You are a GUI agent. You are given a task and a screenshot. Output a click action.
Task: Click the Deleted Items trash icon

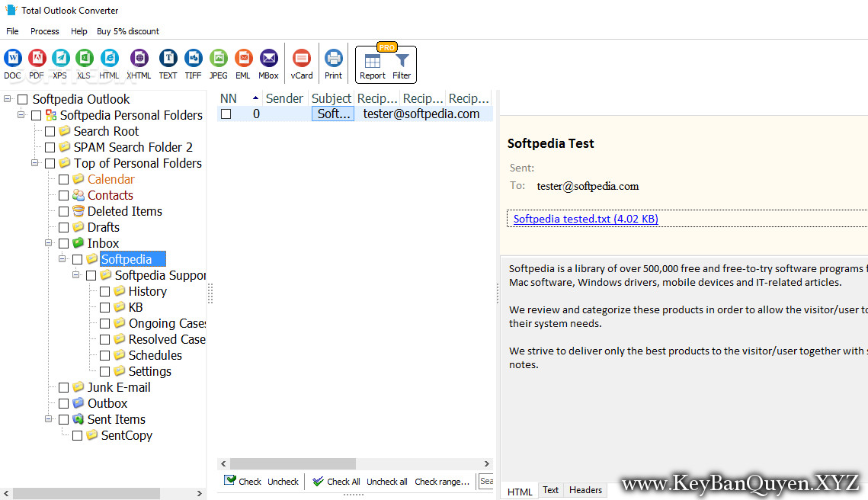tap(78, 211)
